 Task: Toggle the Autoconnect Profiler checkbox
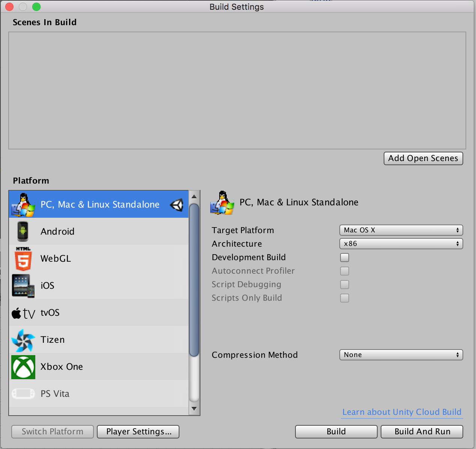(345, 271)
